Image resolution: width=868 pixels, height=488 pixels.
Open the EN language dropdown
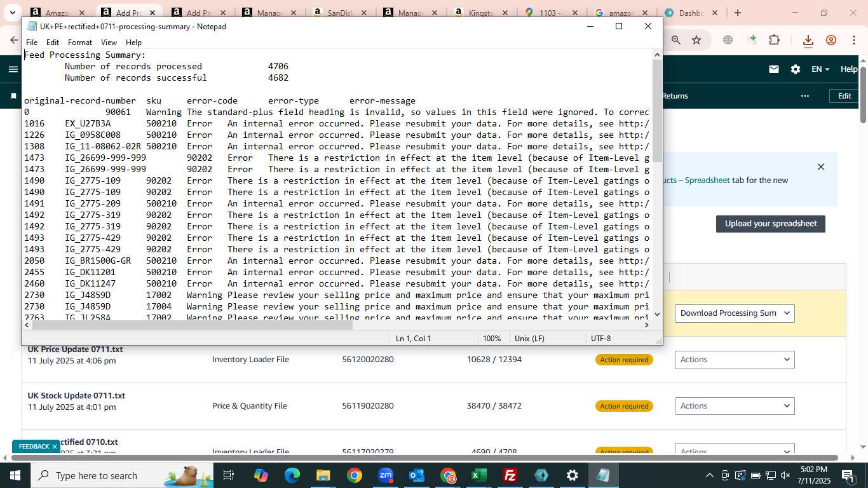point(820,69)
